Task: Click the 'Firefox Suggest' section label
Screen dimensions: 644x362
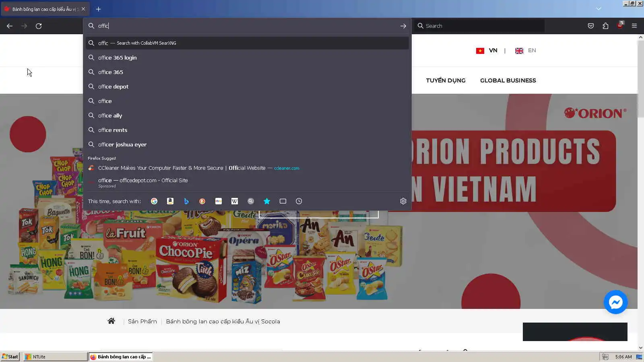Action: click(102, 158)
